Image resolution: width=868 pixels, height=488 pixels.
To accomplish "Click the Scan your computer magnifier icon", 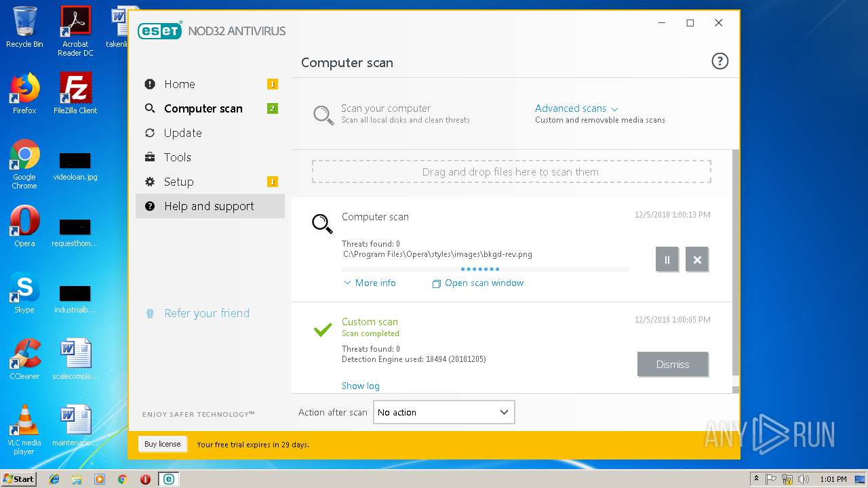I will click(323, 115).
